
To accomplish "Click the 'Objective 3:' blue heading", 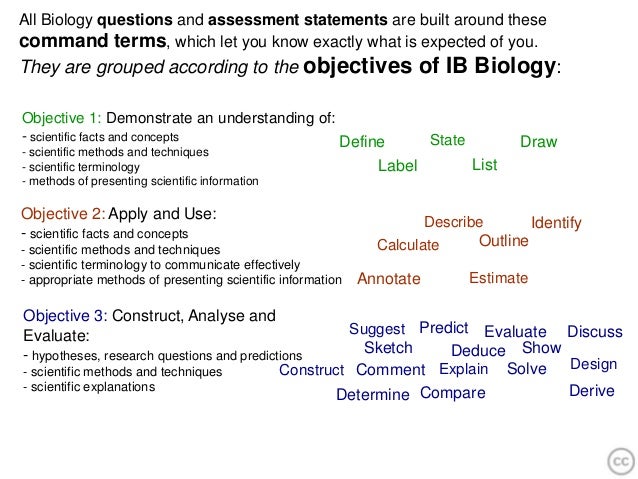I will coord(65,316).
